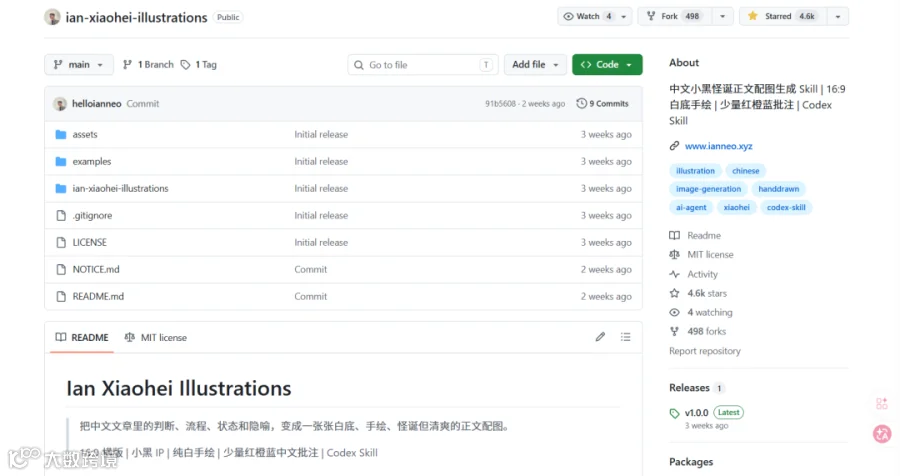Open the green Code dropdown
The width and height of the screenshot is (900, 476).
(607, 64)
